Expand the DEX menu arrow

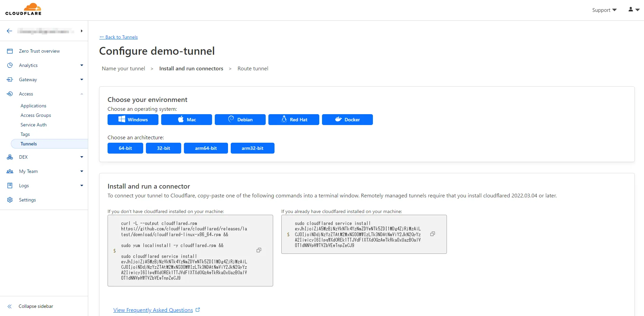click(x=81, y=157)
